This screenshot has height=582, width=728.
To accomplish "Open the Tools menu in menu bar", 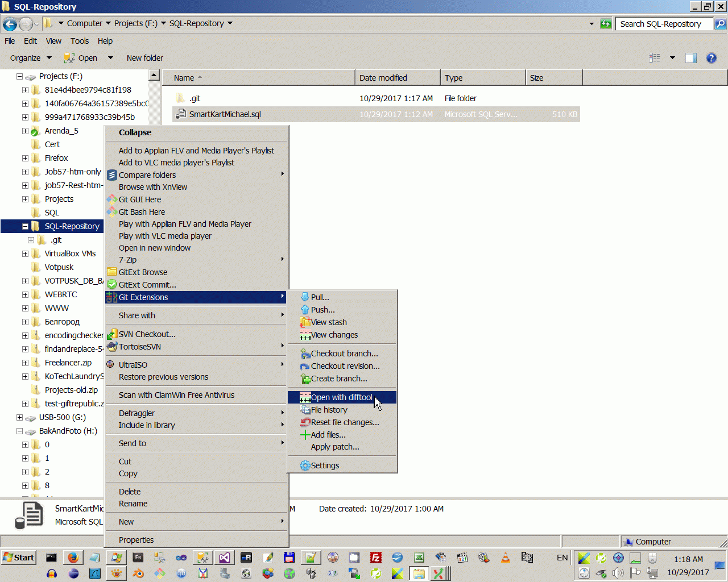I will click(80, 41).
